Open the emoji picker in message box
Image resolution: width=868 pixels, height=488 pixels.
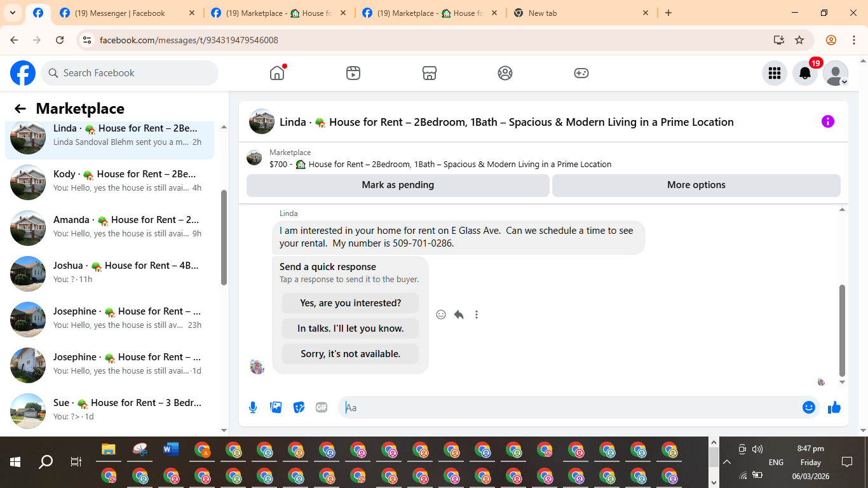[809, 407]
